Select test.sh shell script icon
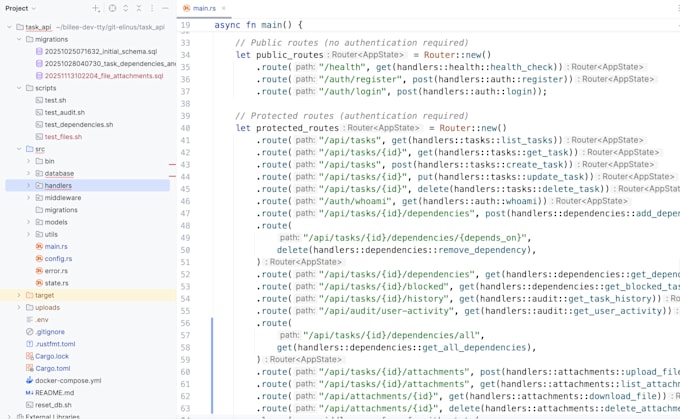The image size is (680, 419). pyautogui.click(x=39, y=100)
